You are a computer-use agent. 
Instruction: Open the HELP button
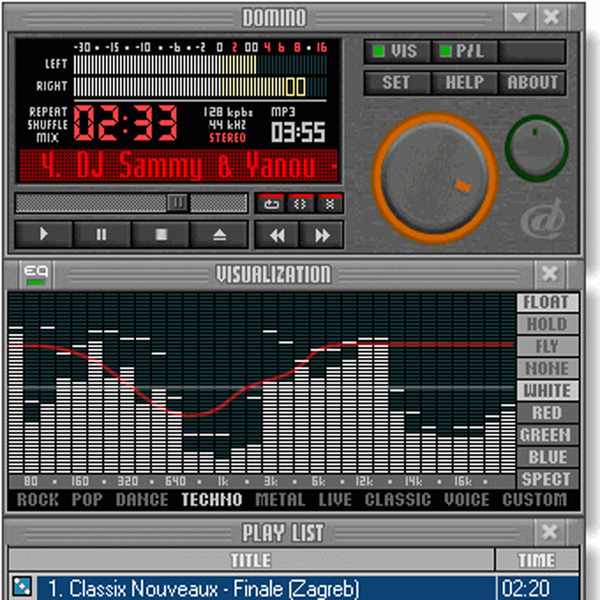pyautogui.click(x=464, y=83)
